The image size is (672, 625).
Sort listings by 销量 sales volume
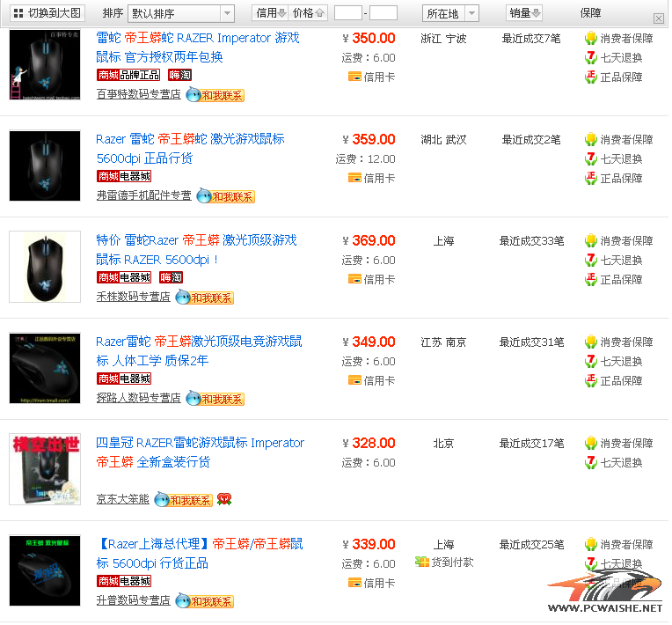(x=524, y=13)
